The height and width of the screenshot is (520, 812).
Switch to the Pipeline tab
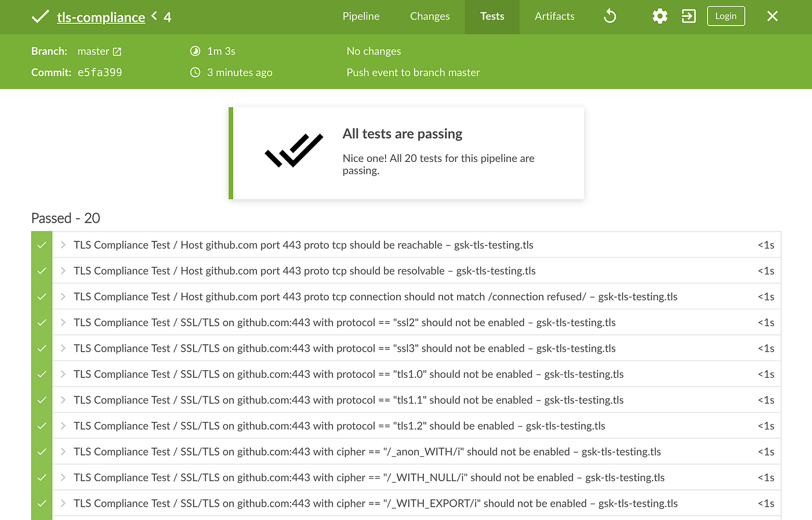pyautogui.click(x=361, y=16)
